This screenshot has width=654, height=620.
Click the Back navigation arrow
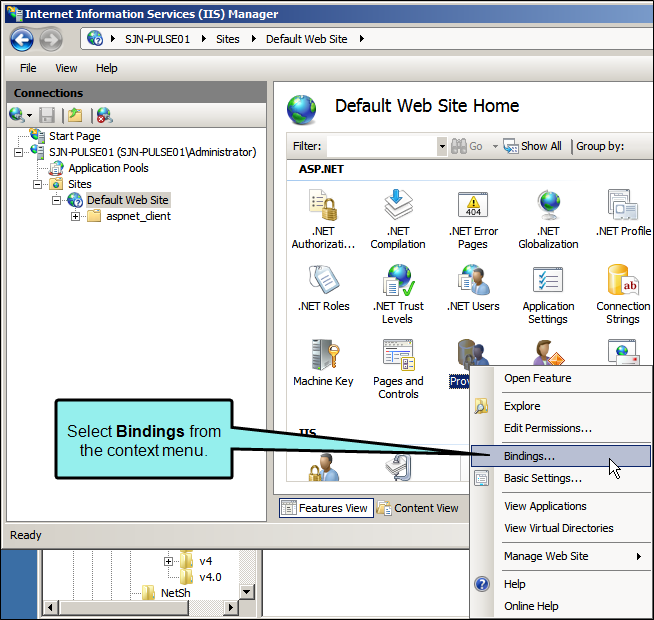tap(22, 40)
